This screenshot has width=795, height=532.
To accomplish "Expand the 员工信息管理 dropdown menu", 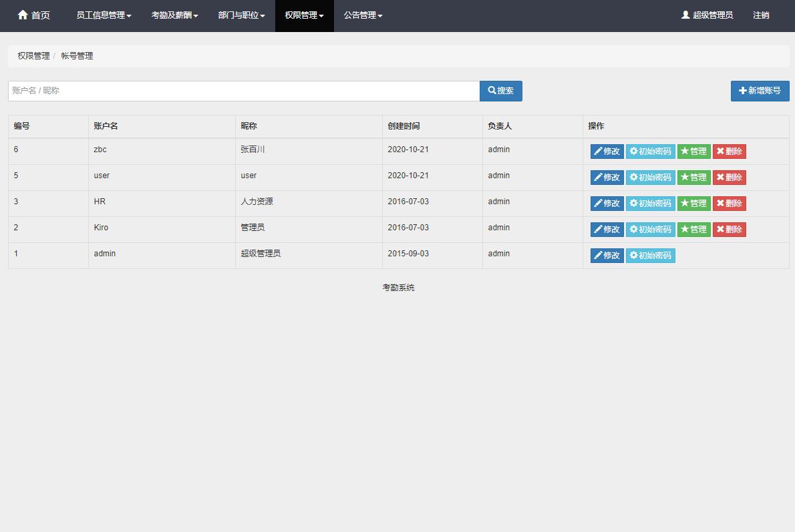I will pyautogui.click(x=104, y=15).
